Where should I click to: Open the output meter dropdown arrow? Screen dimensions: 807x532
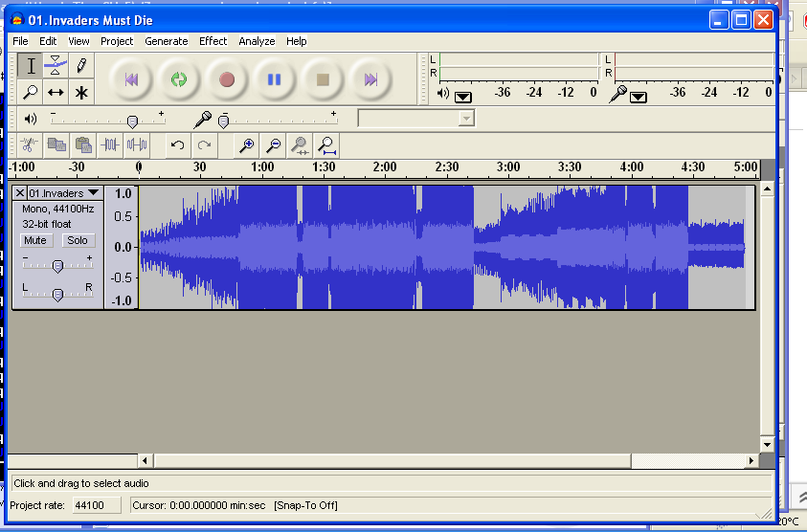coord(463,96)
